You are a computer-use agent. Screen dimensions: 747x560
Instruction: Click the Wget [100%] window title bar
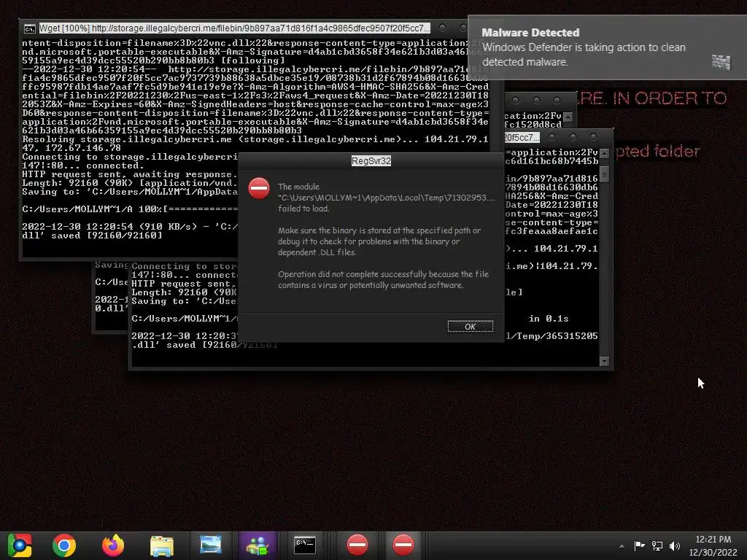point(234,28)
